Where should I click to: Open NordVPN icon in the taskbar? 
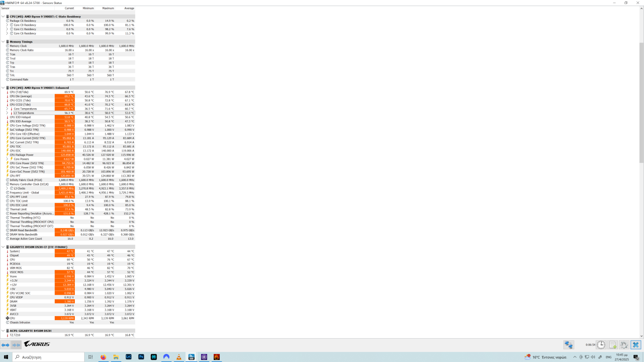coord(166,357)
